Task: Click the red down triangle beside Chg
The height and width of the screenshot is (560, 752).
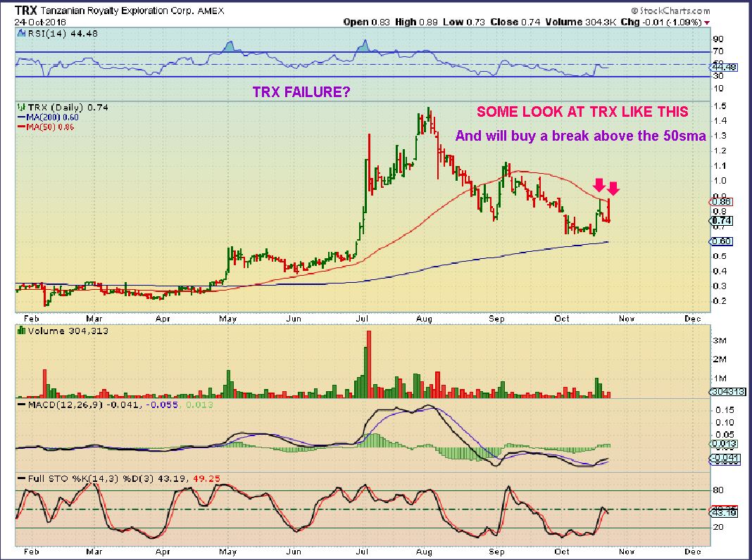Action: pos(707,23)
